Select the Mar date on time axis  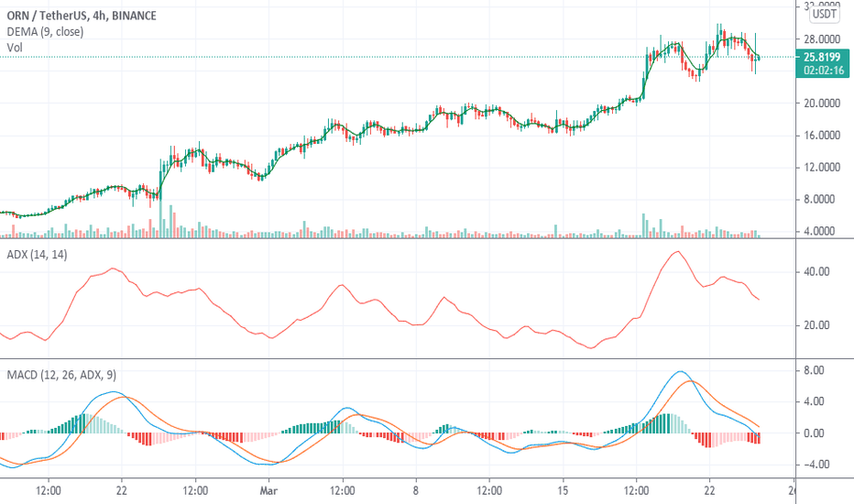[268, 490]
